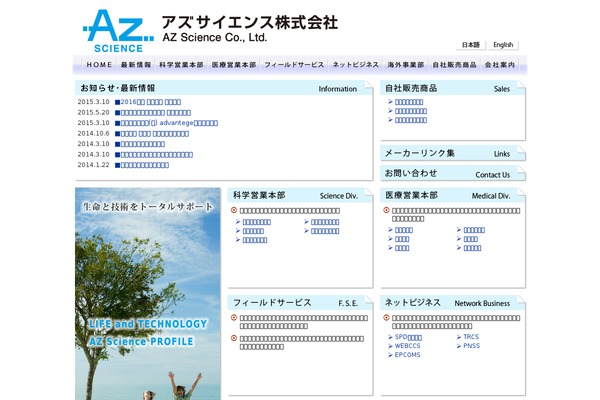The image size is (600, 400).
Task: Click the red circle bullet in Network Business
Action: [386, 317]
